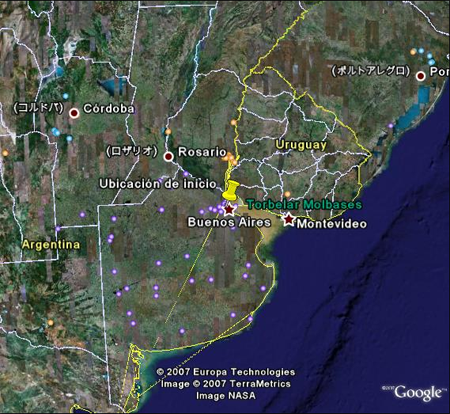The width and height of the screenshot is (450, 414).
Task: Select the Buenos Aires capital star marker
Action: tap(229, 210)
